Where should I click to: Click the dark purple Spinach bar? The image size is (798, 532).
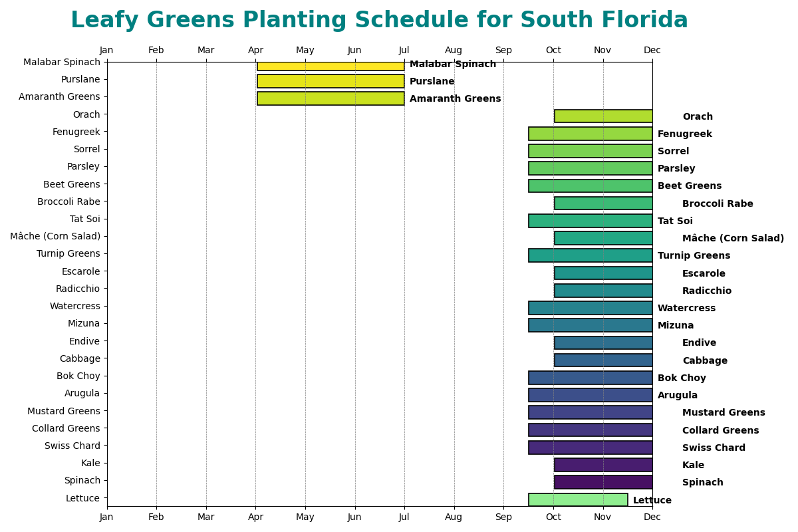[x=603, y=482]
